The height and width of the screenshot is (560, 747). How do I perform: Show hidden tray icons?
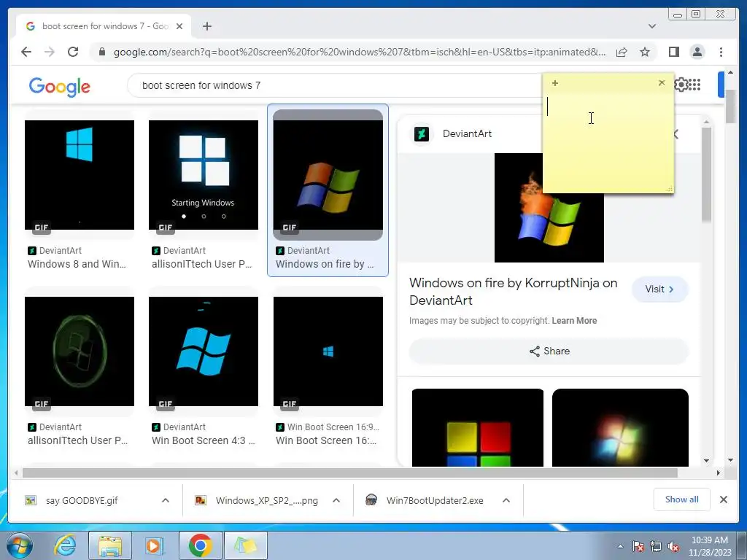(620, 546)
